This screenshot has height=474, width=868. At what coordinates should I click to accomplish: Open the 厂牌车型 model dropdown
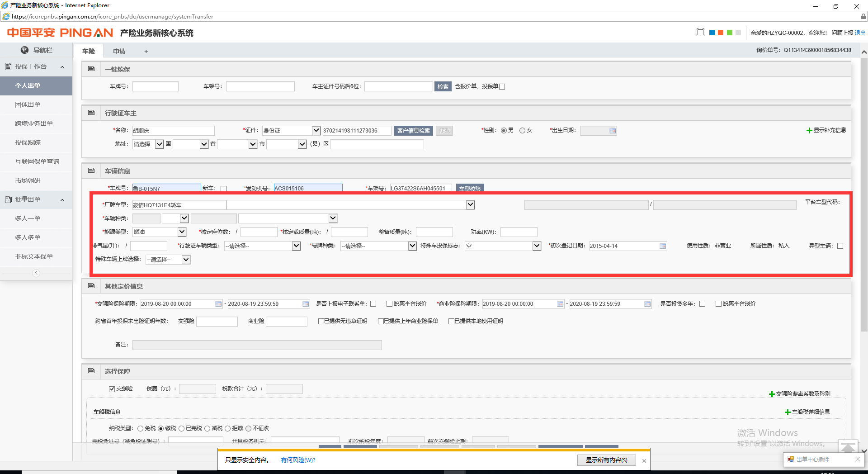click(x=470, y=204)
